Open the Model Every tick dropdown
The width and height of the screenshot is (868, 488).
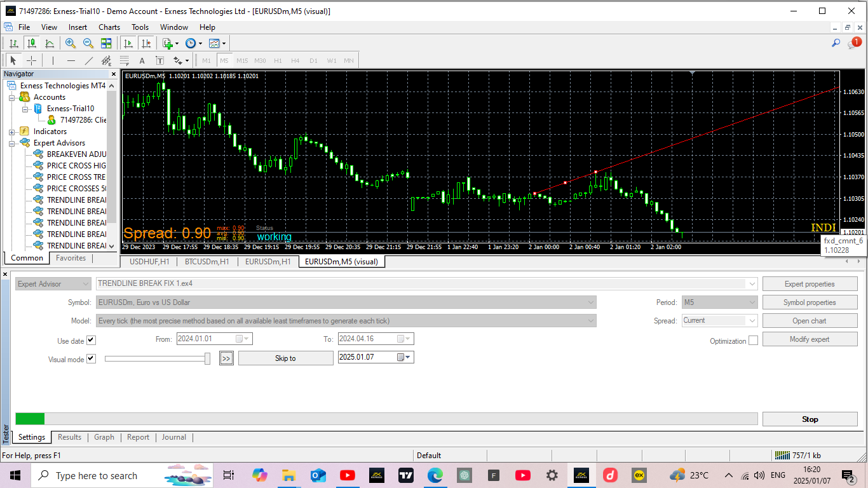pos(346,321)
